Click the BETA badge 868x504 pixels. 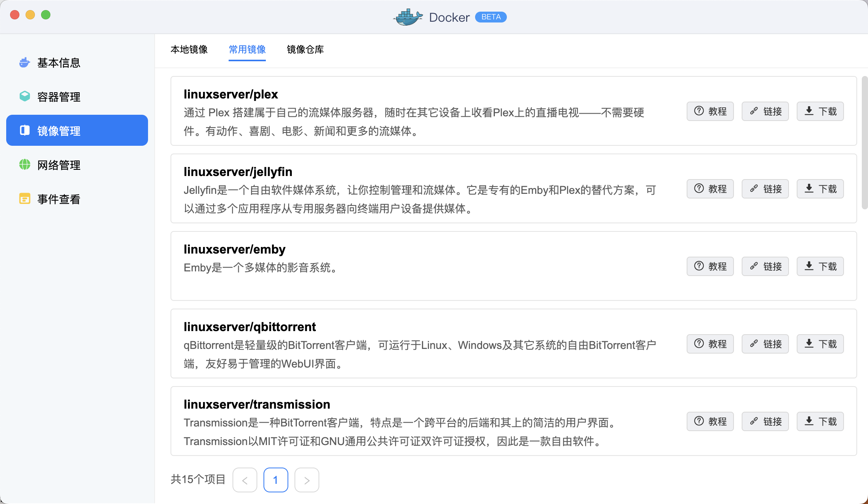coord(491,17)
